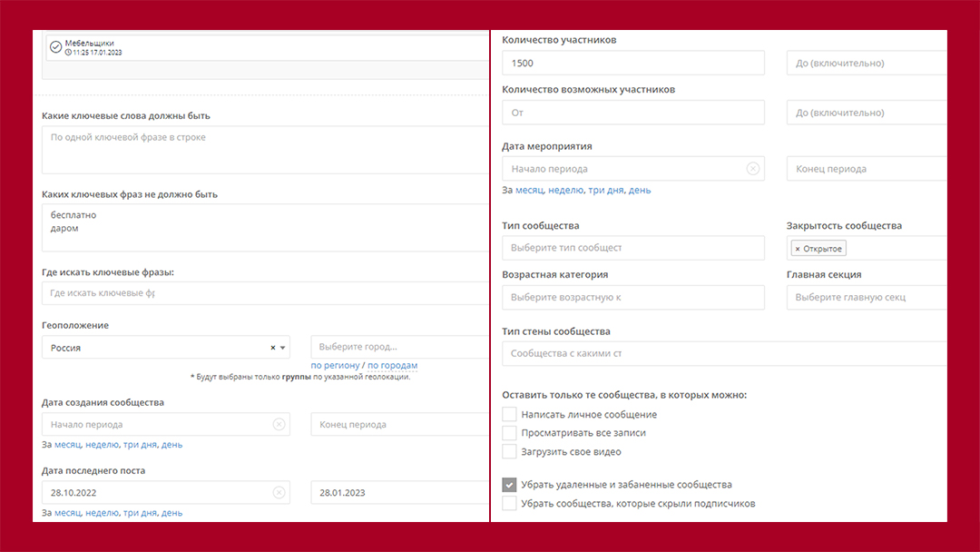Focus the possible participants От field
Image resolution: width=980 pixels, height=552 pixels.
pyautogui.click(x=633, y=113)
